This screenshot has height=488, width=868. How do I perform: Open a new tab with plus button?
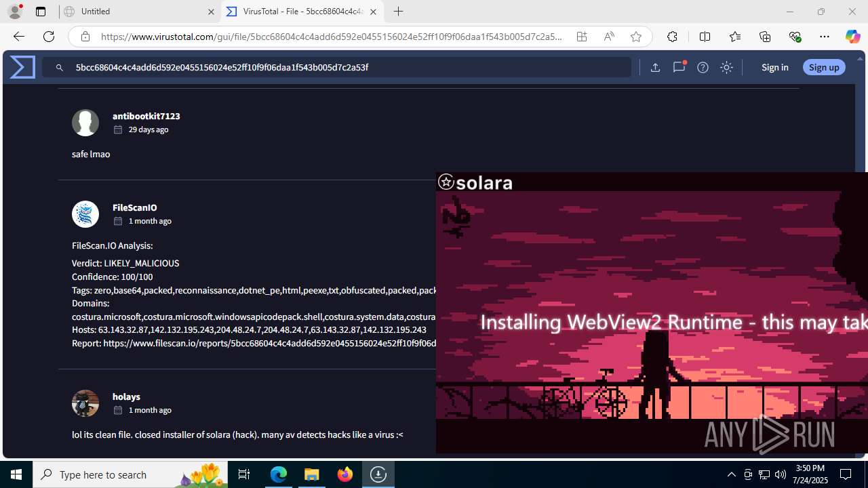398,12
